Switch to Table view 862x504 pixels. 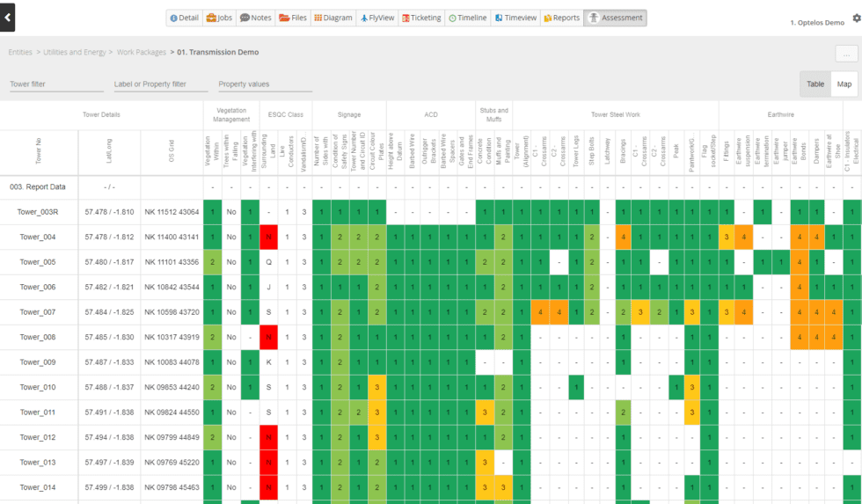coord(815,84)
